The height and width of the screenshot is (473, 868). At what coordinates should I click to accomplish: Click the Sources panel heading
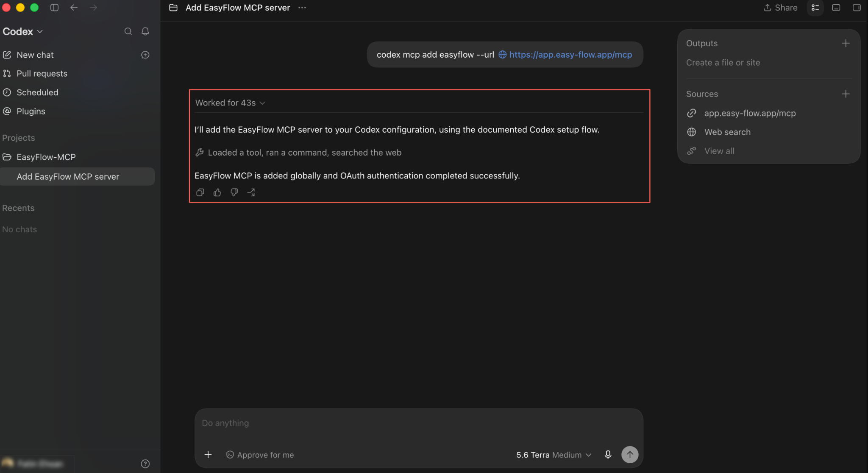click(702, 94)
